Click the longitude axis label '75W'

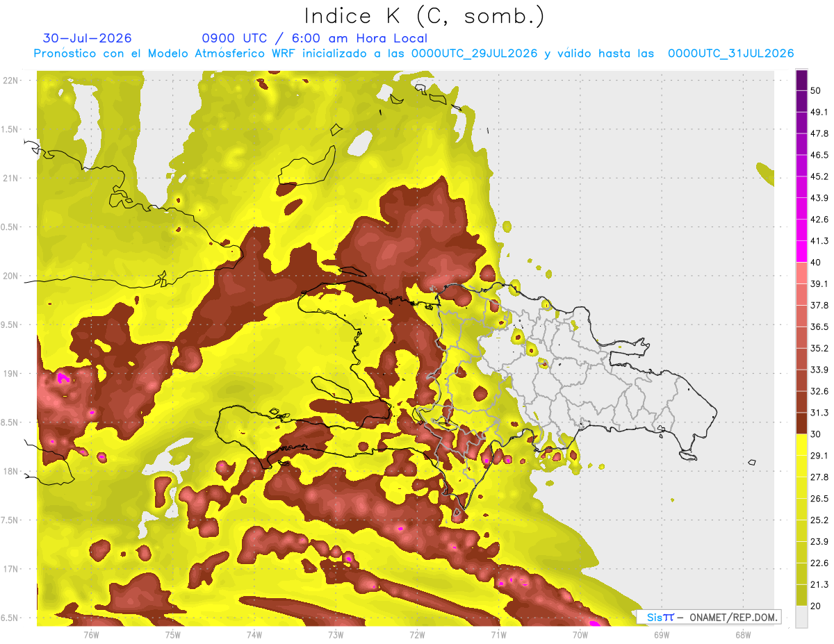pyautogui.click(x=173, y=634)
